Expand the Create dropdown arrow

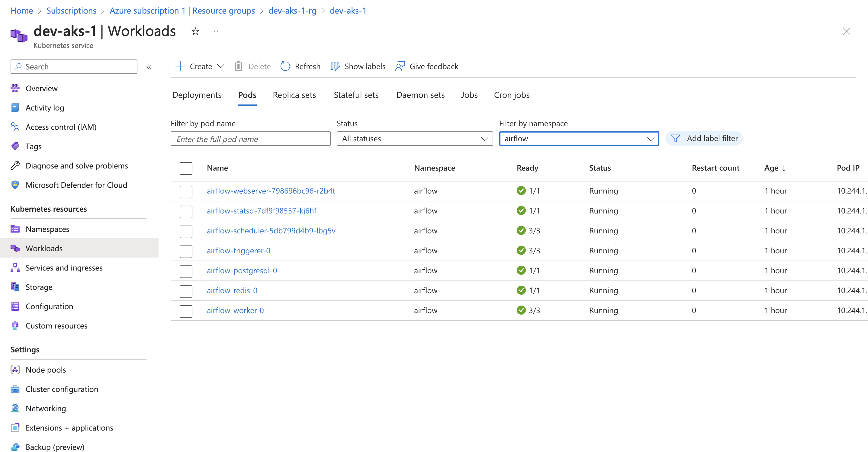click(x=221, y=66)
